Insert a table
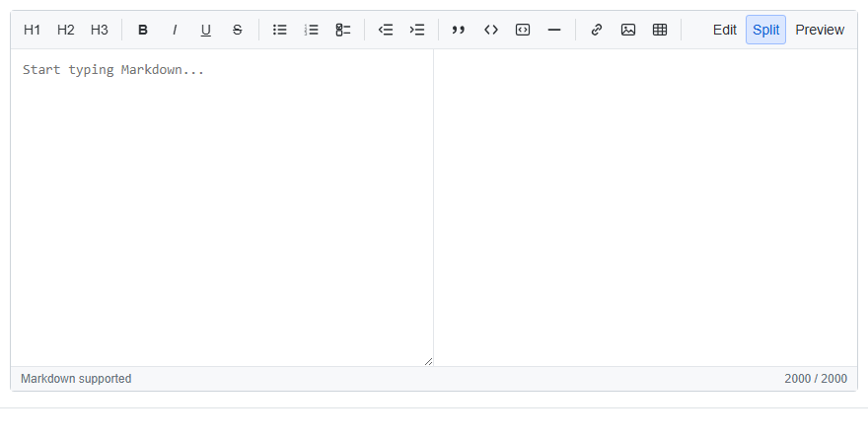 click(x=660, y=30)
